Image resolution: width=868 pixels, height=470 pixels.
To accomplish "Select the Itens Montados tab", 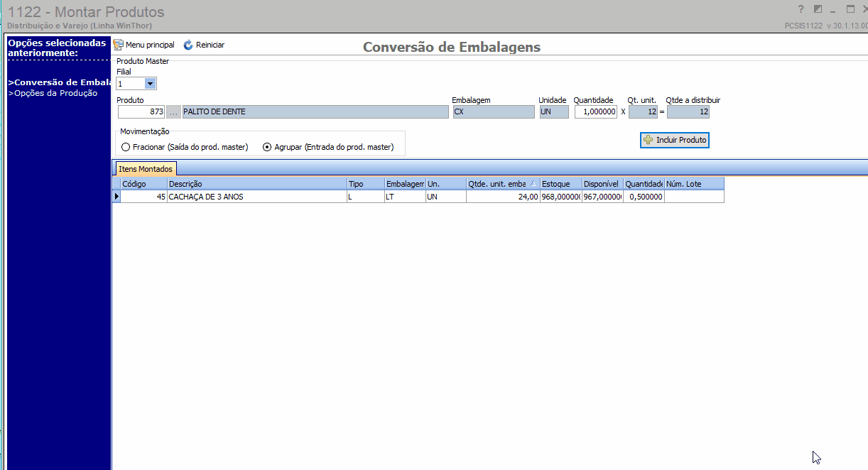I will click(146, 169).
